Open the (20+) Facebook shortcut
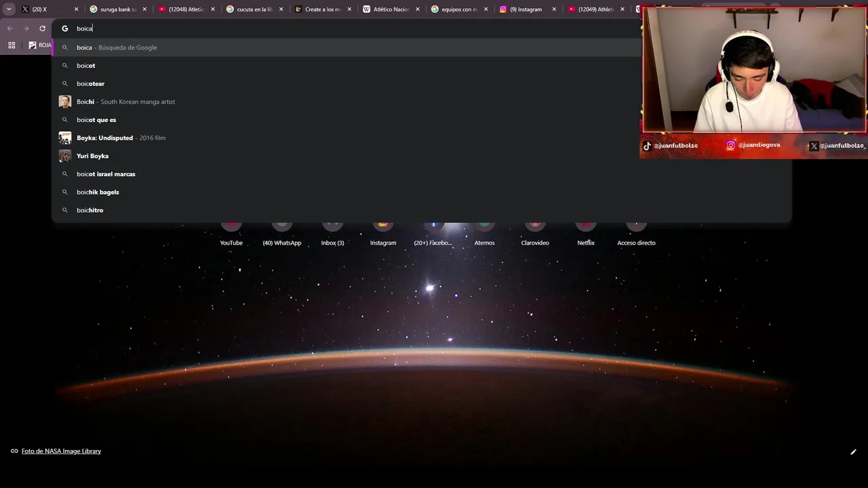 click(x=433, y=234)
